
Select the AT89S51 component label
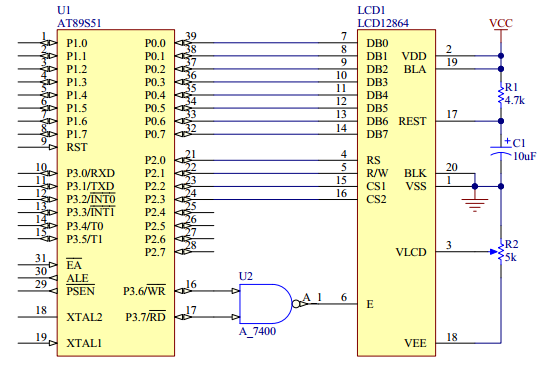pos(79,23)
